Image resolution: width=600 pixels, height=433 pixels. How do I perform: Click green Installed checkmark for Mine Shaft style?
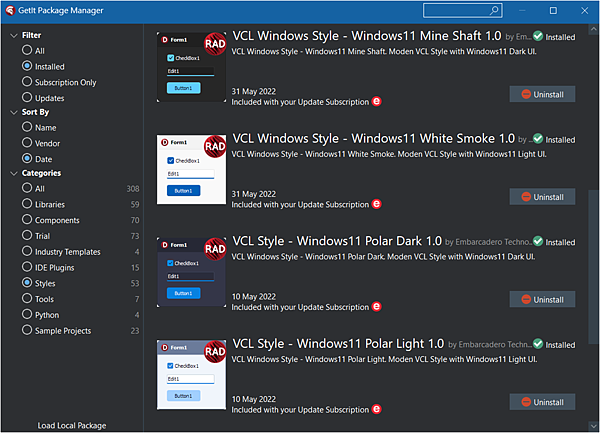tap(538, 36)
